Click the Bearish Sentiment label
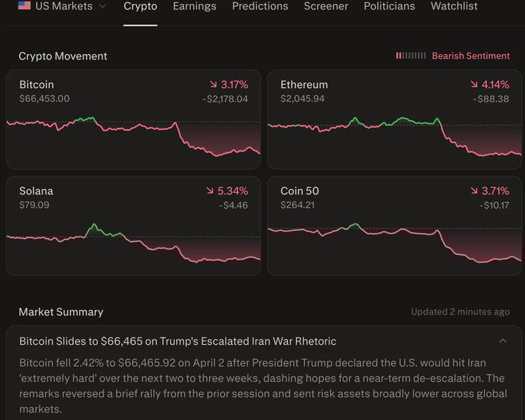This screenshot has width=525, height=420. pyautogui.click(x=470, y=56)
